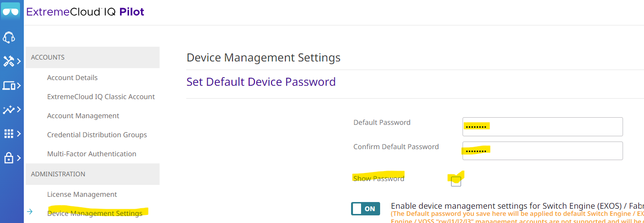644x223 pixels.
Task: Open the apps grid icon in sidebar
Action: point(9,134)
